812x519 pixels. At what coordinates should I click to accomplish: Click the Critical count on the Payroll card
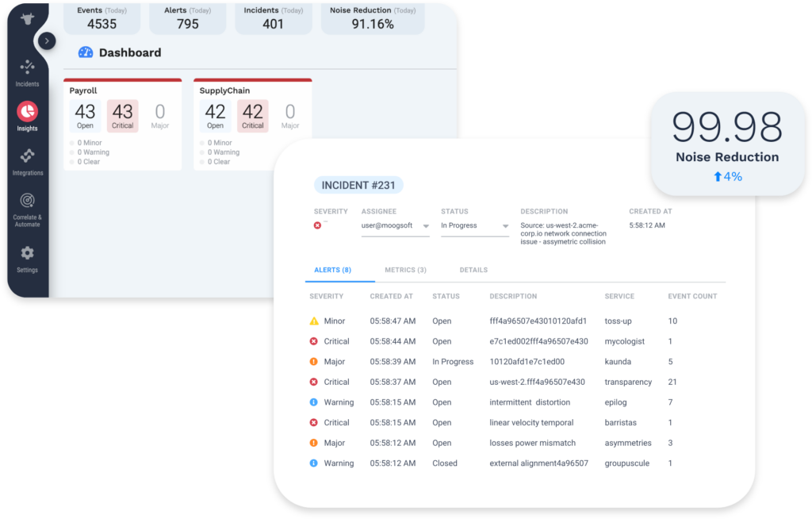click(x=122, y=113)
